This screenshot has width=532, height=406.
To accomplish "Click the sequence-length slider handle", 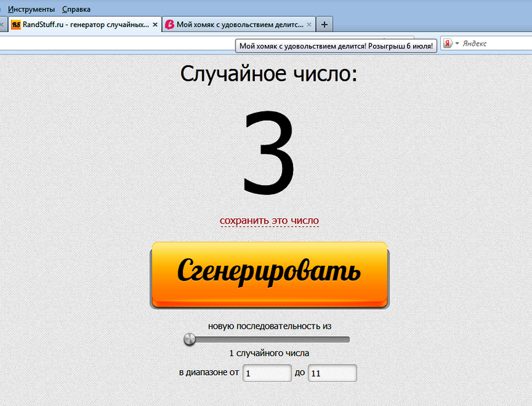I will click(190, 339).
